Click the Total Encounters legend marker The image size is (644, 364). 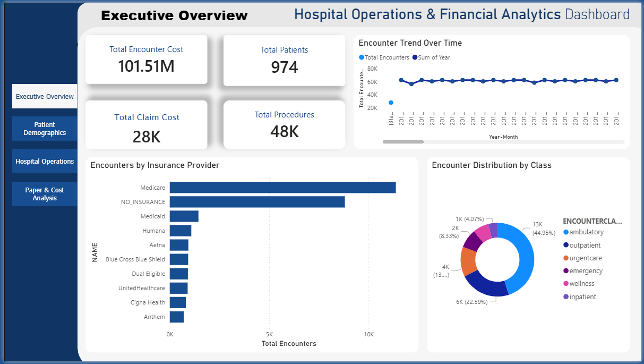click(362, 57)
